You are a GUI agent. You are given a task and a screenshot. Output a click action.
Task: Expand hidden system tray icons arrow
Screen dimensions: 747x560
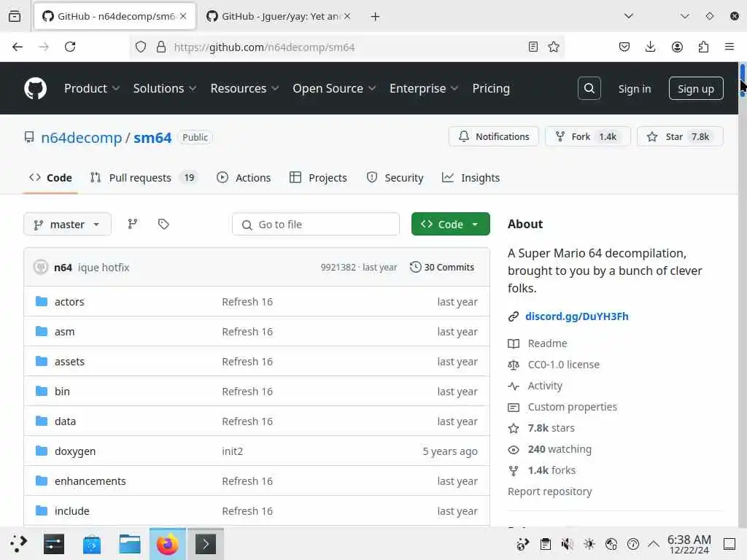[654, 544]
